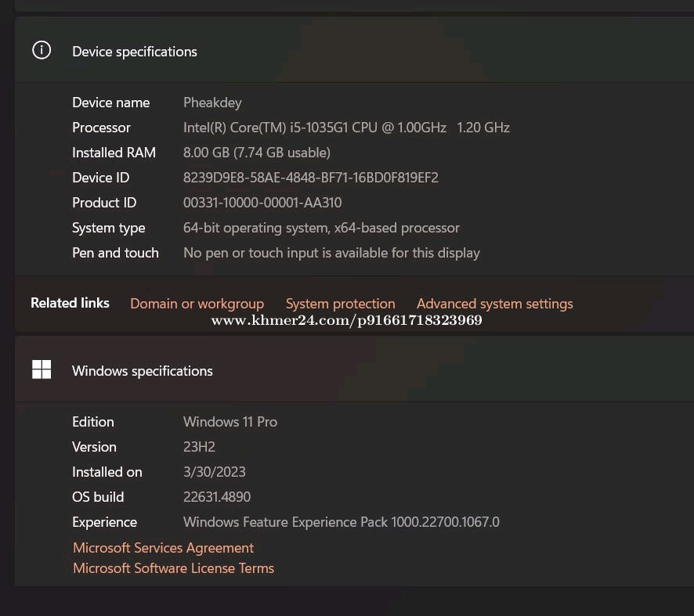Image resolution: width=694 pixels, height=616 pixels.
Task: Click the Product ID value
Action: point(262,203)
